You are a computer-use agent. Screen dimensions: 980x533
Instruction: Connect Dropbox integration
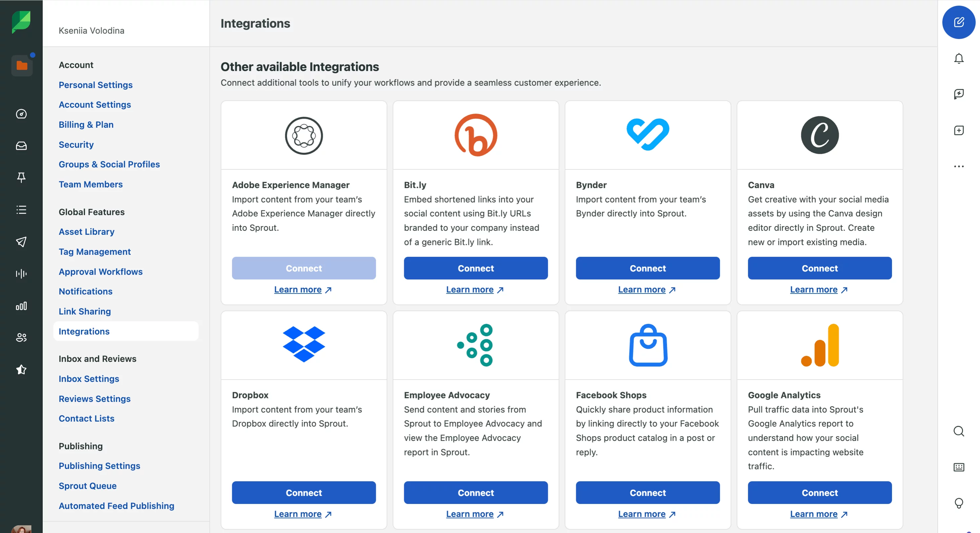tap(304, 493)
